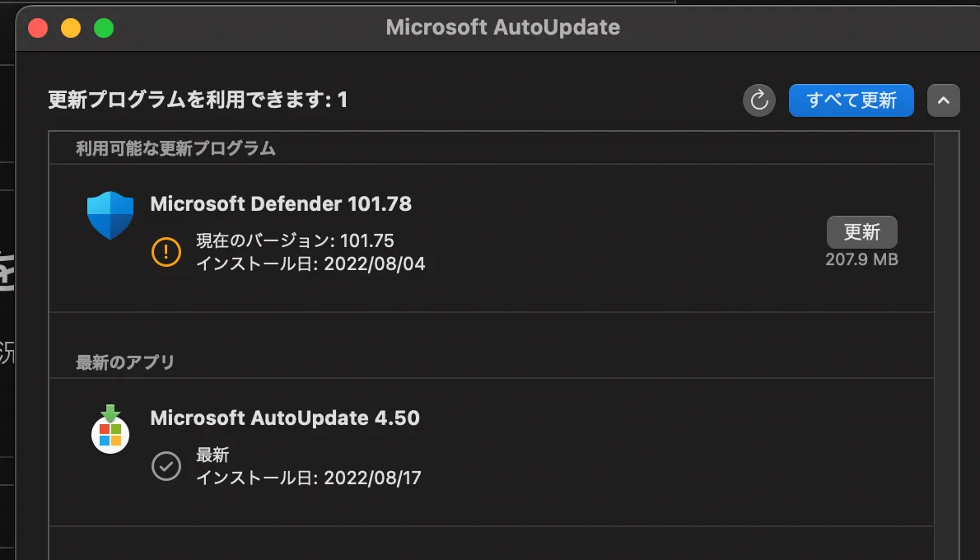Click the refresh check-for-updates icon
The width and height of the screenshot is (980, 560).
coord(759,100)
